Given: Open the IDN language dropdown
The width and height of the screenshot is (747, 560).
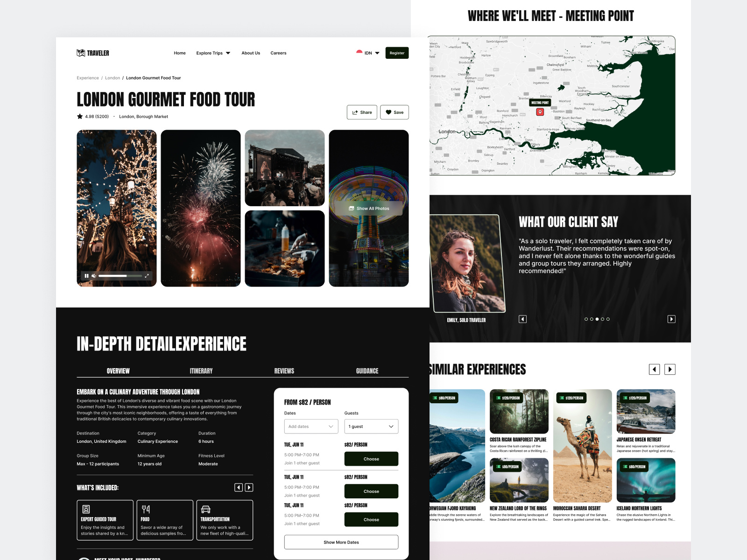Looking at the screenshot, I should coord(368,53).
